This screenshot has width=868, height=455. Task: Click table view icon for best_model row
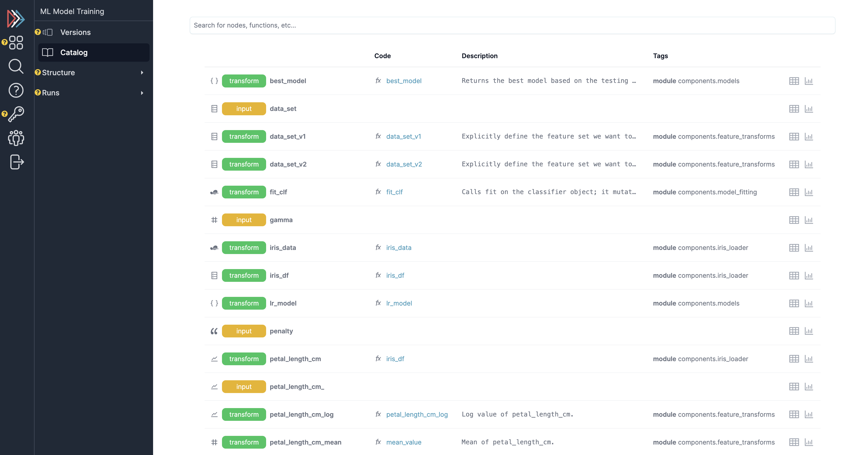coord(793,81)
